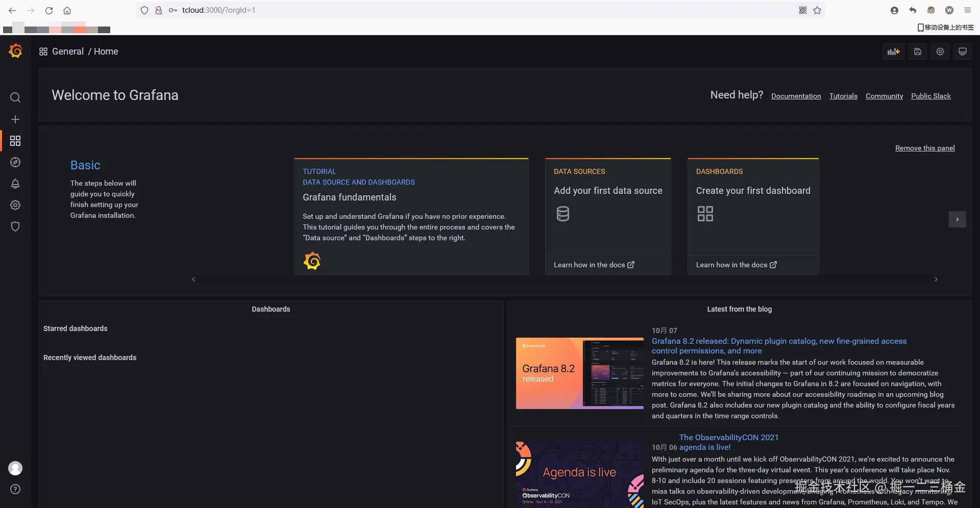980x508 pixels.
Task: Open the Dashboards grid icon in sidebar
Action: (x=15, y=141)
